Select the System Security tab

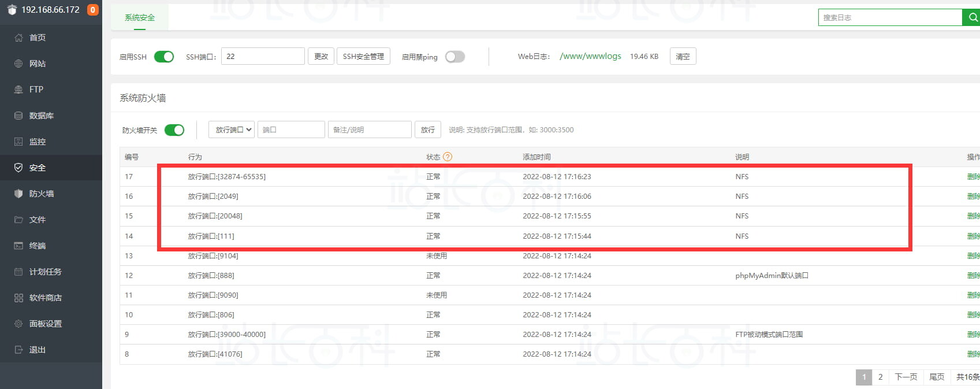(x=140, y=17)
